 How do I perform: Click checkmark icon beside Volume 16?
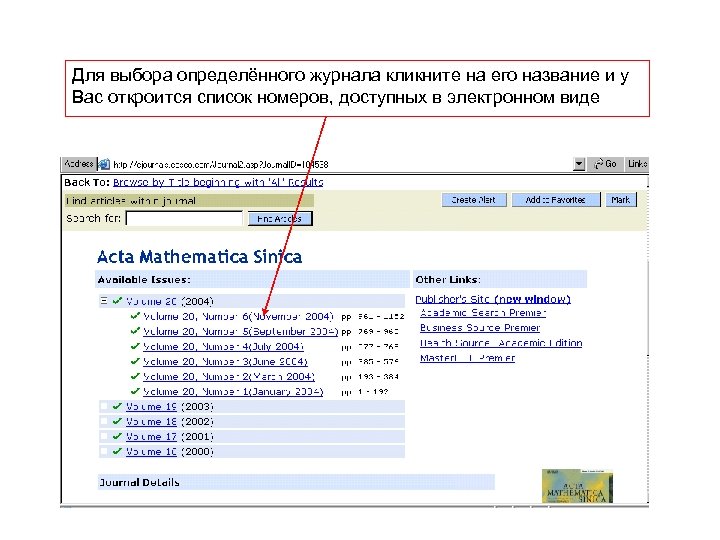click(117, 451)
